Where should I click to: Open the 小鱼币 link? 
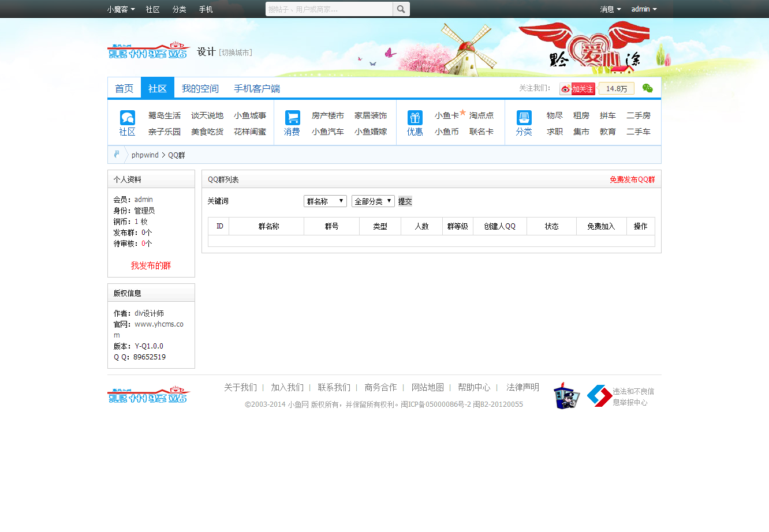point(447,132)
